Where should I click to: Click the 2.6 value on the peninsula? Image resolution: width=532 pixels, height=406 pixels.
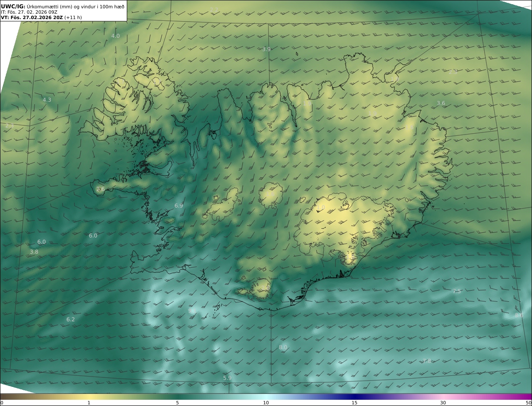coord(101,189)
